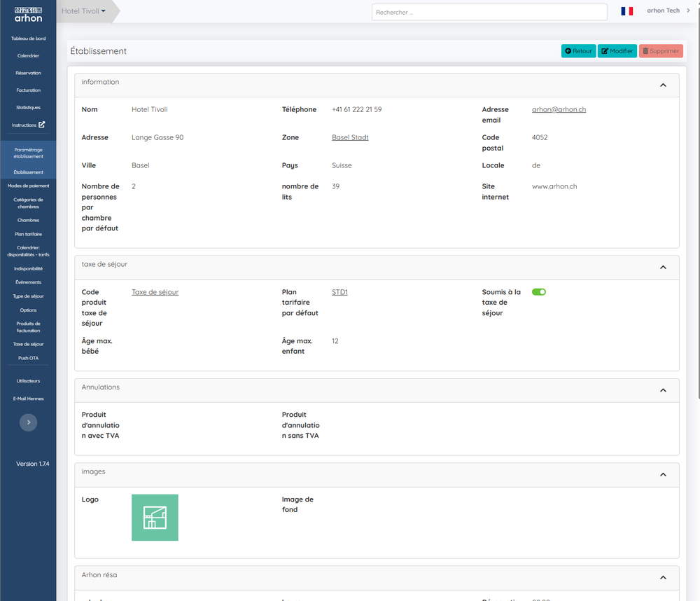Screen dimensions: 700x601
Task: Open Modes de paiement menu item
Action: (x=28, y=186)
